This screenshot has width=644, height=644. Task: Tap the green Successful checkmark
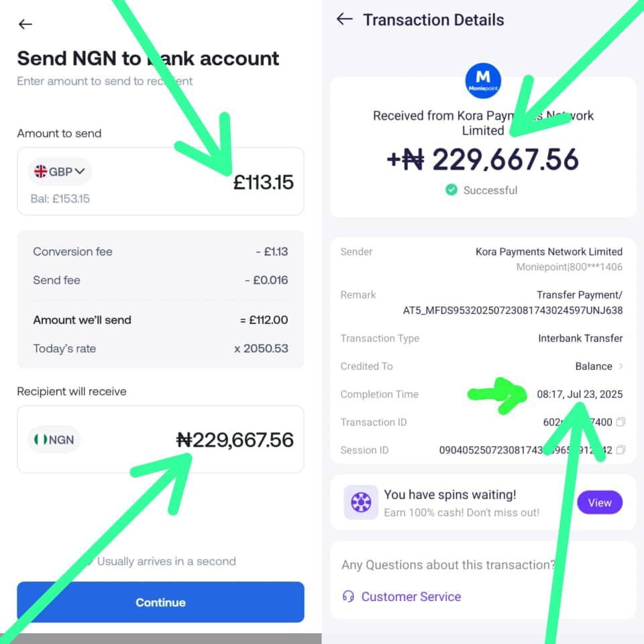pos(451,190)
